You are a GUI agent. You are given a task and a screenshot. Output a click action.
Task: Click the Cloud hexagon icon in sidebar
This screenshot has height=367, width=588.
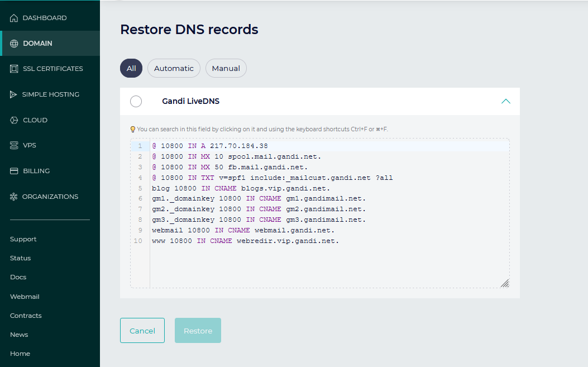pos(14,120)
